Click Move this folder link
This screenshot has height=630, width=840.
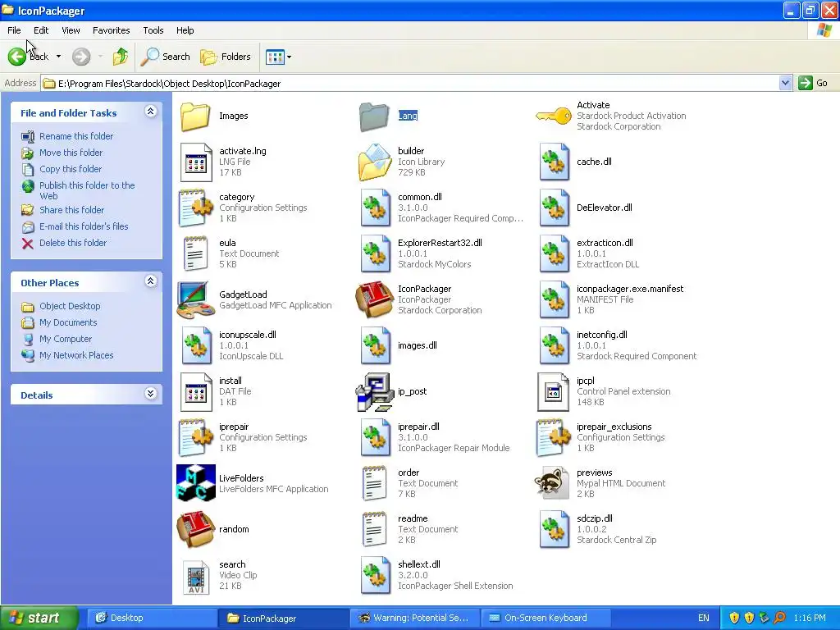point(71,153)
